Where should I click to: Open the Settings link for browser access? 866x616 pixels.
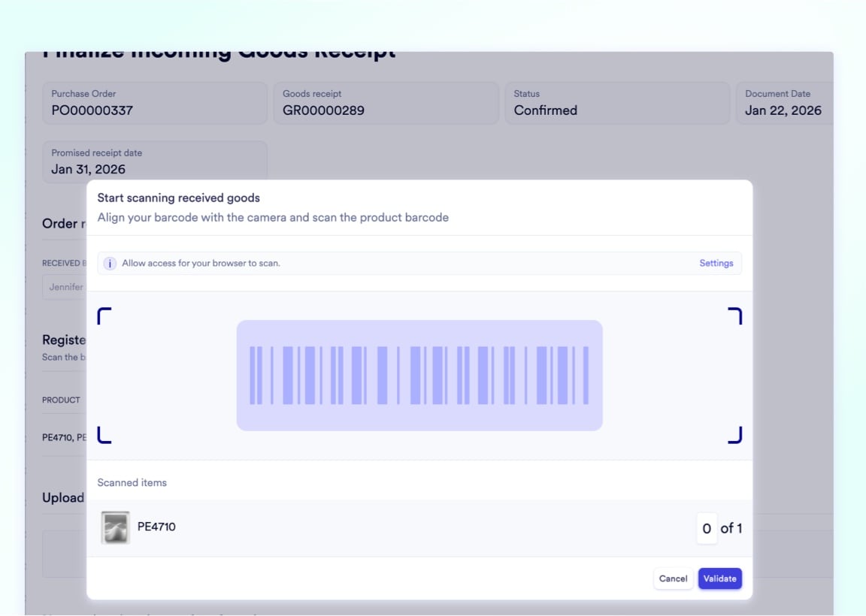point(716,263)
